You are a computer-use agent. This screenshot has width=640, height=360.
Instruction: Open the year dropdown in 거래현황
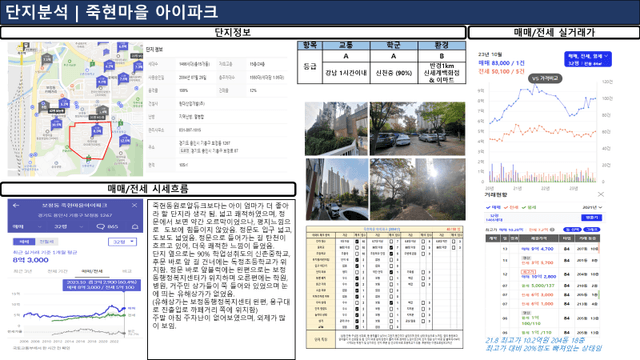tap(592, 207)
